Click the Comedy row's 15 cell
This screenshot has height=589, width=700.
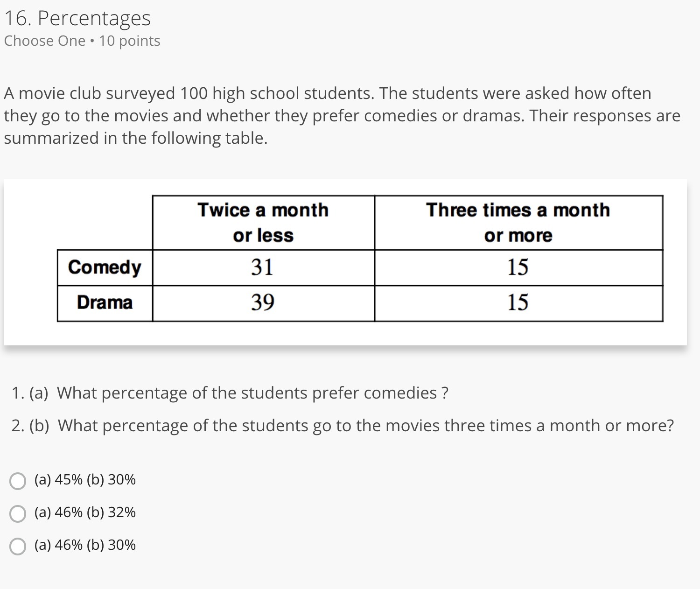(518, 267)
